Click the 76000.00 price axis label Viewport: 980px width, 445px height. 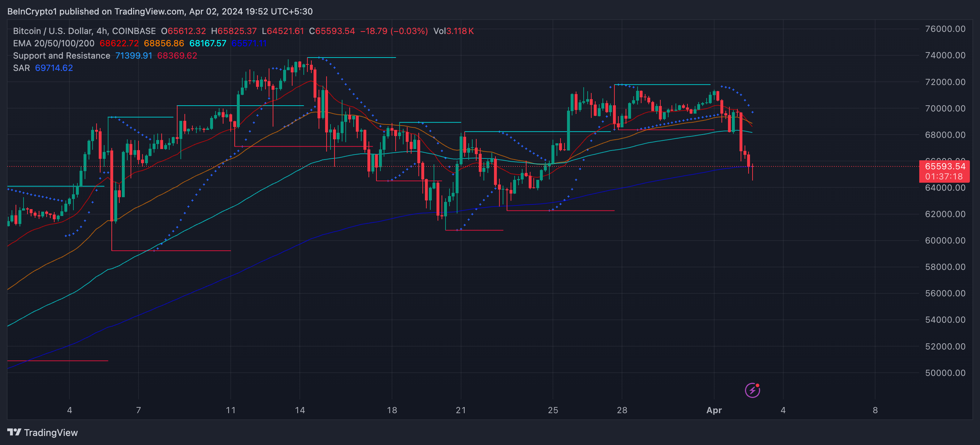[945, 29]
